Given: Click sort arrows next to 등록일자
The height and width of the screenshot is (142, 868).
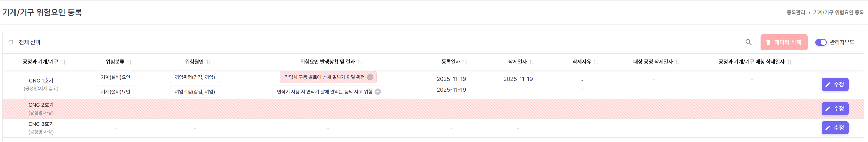Looking at the screenshot, I should tap(465, 62).
